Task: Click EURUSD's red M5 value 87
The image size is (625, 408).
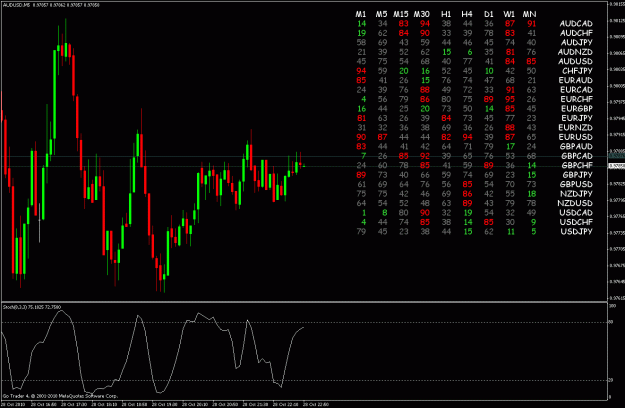Action: point(382,137)
